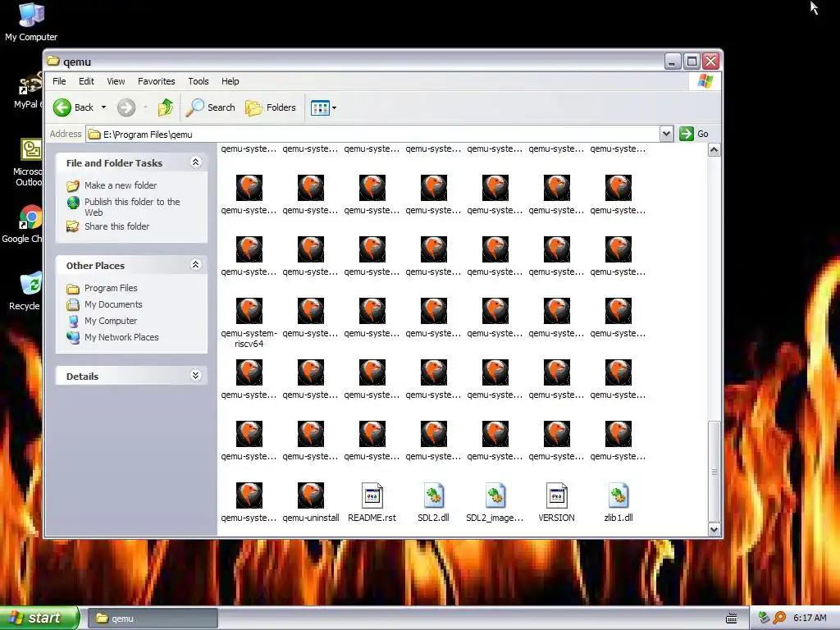Click the qemu window title folder icon
Image resolution: width=840 pixels, height=630 pixels.
53,61
